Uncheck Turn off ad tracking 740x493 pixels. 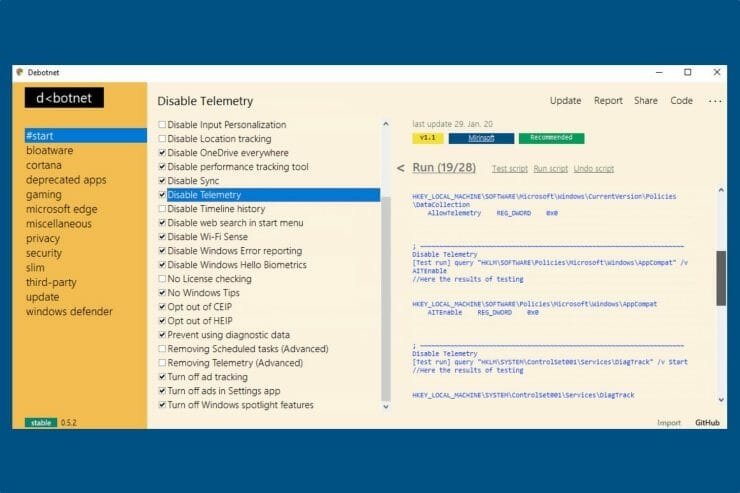[x=162, y=376]
